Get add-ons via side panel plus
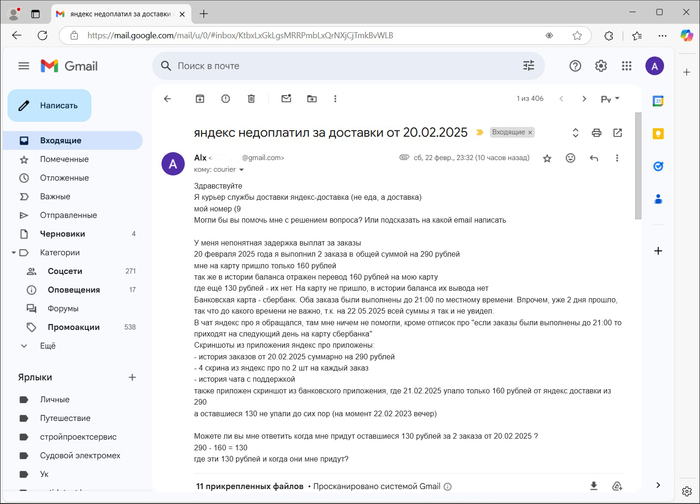 coord(658,251)
